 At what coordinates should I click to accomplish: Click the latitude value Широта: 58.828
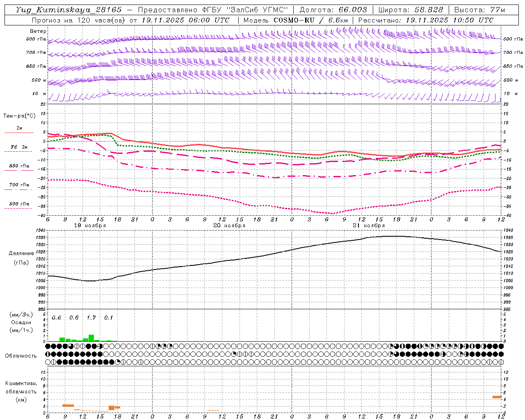click(411, 10)
